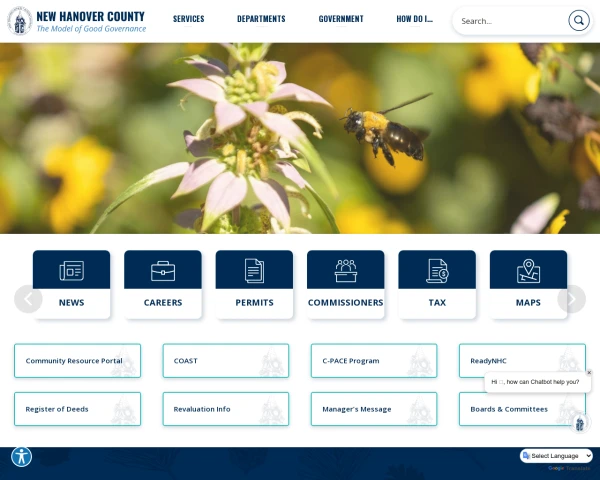This screenshot has width=600, height=480.
Task: Click the MAPS label text
Action: click(528, 302)
